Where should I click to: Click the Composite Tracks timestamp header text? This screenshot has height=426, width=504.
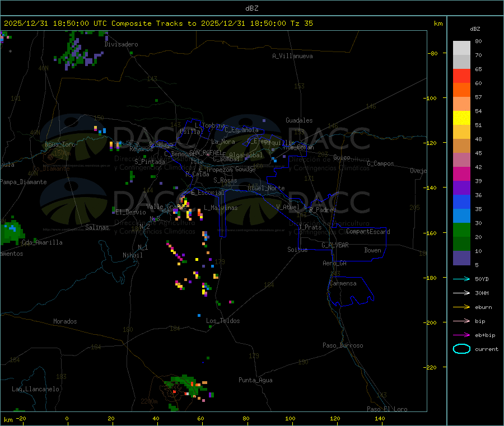click(158, 24)
